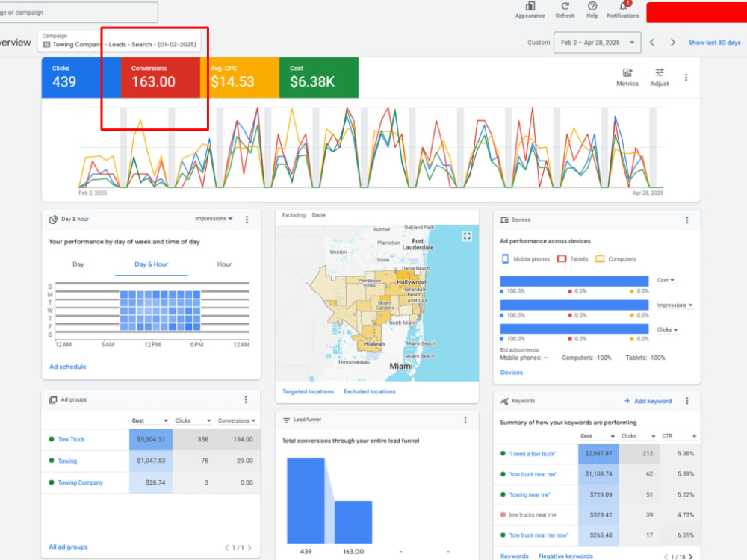Select the Cost scorecard tile

coord(319,78)
